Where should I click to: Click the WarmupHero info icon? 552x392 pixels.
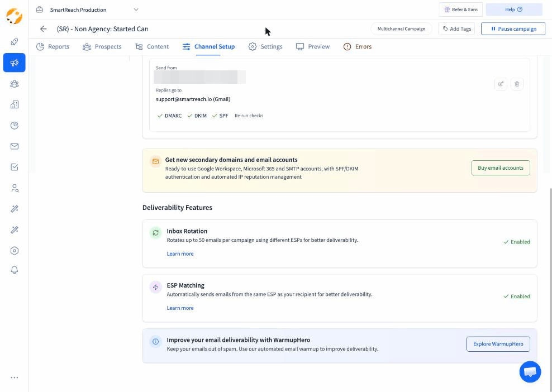tap(156, 341)
